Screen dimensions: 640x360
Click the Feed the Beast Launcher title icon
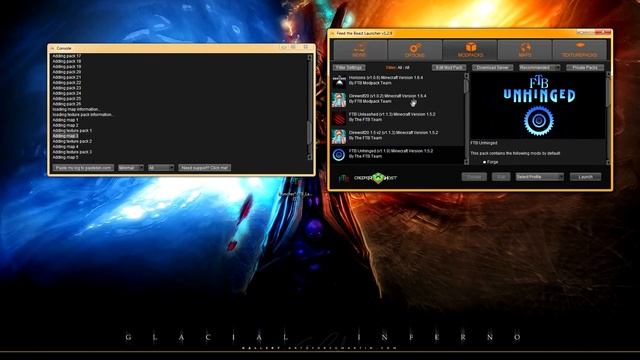(332, 33)
